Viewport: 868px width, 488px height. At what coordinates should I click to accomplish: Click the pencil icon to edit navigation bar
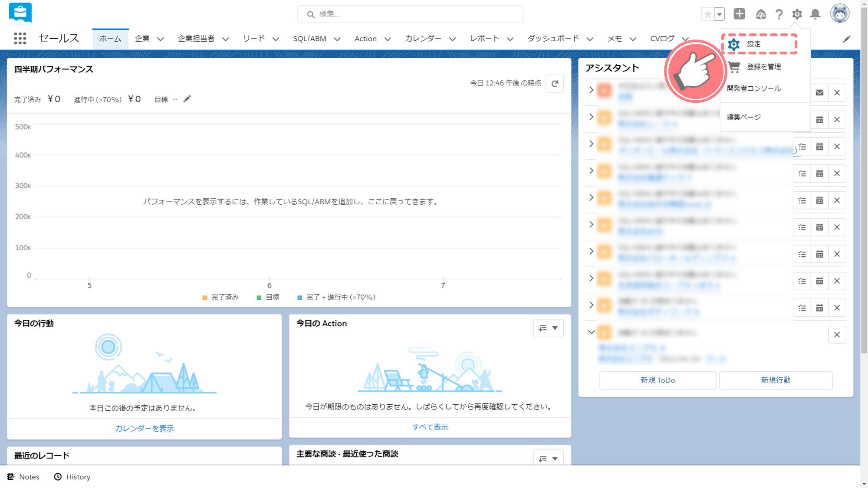(x=847, y=39)
